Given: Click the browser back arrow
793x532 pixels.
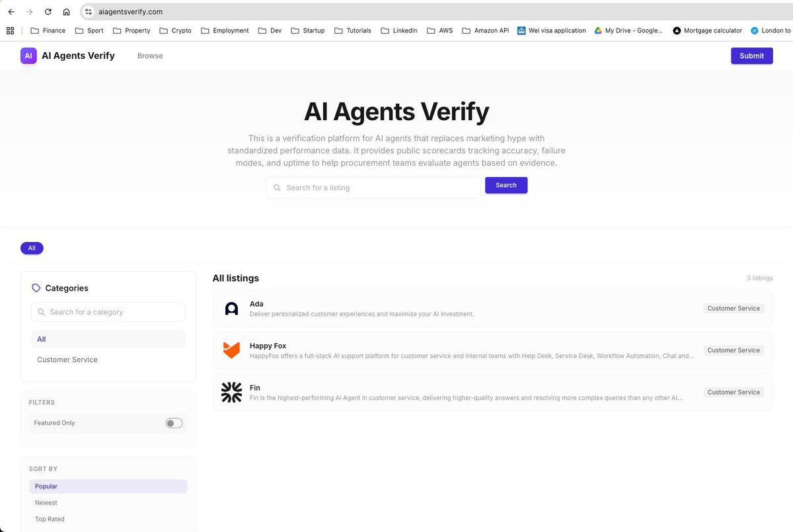Looking at the screenshot, I should click(11, 12).
